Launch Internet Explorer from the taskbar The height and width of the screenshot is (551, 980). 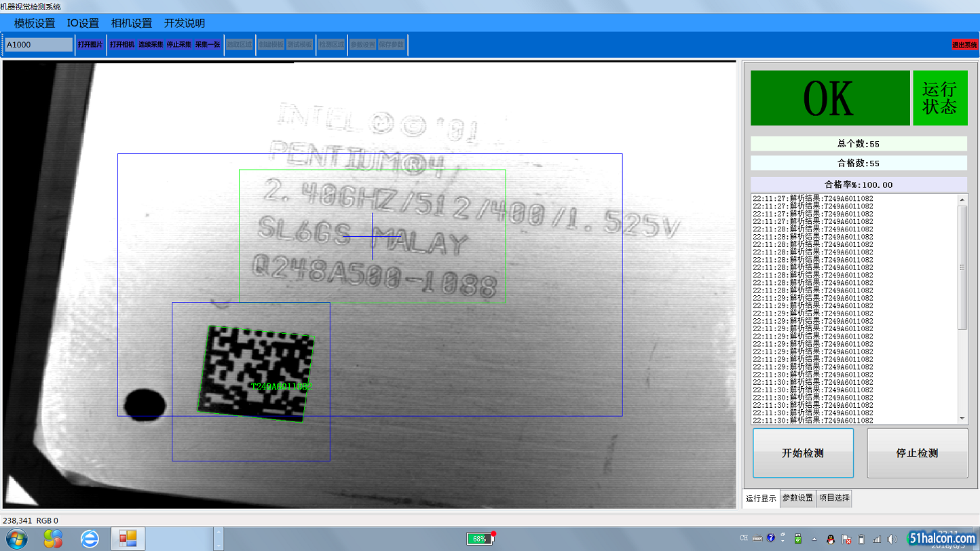(90, 539)
